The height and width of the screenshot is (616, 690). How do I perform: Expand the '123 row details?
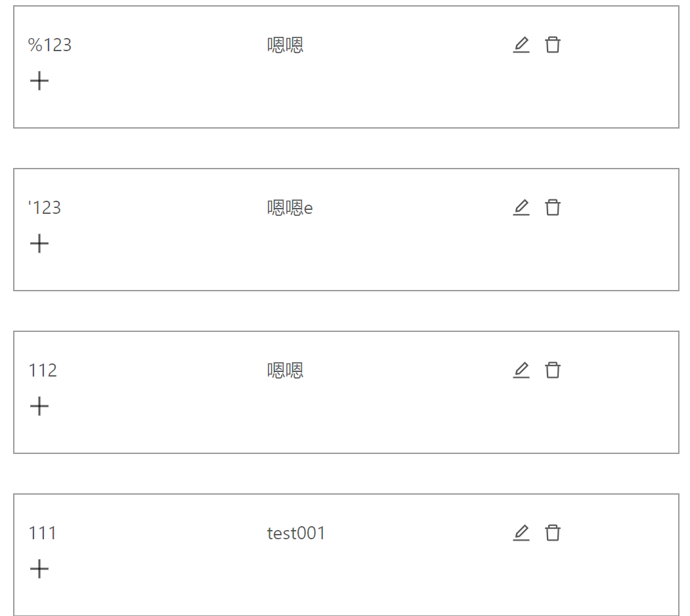(39, 243)
